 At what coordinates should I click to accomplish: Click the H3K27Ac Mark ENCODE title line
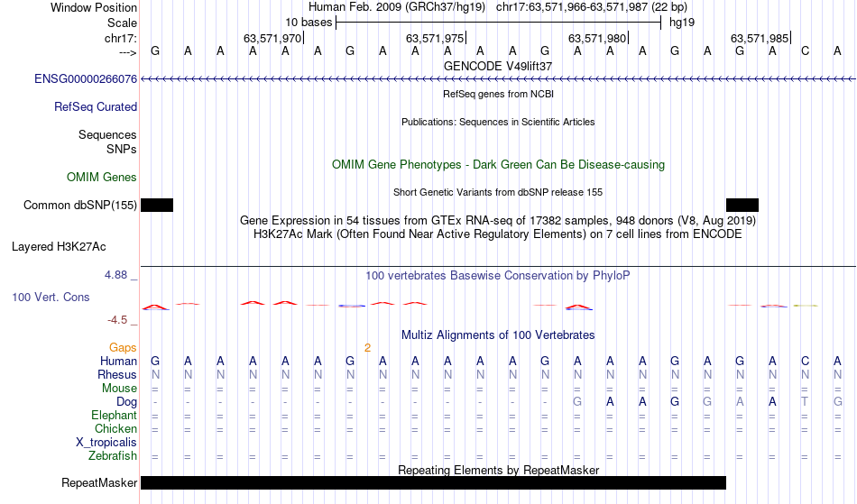498,234
